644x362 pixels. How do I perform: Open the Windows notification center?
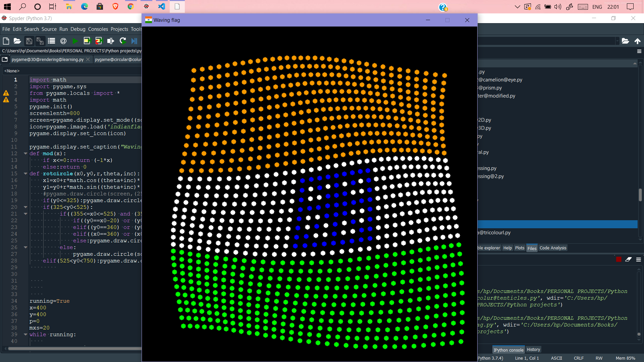(x=630, y=7)
